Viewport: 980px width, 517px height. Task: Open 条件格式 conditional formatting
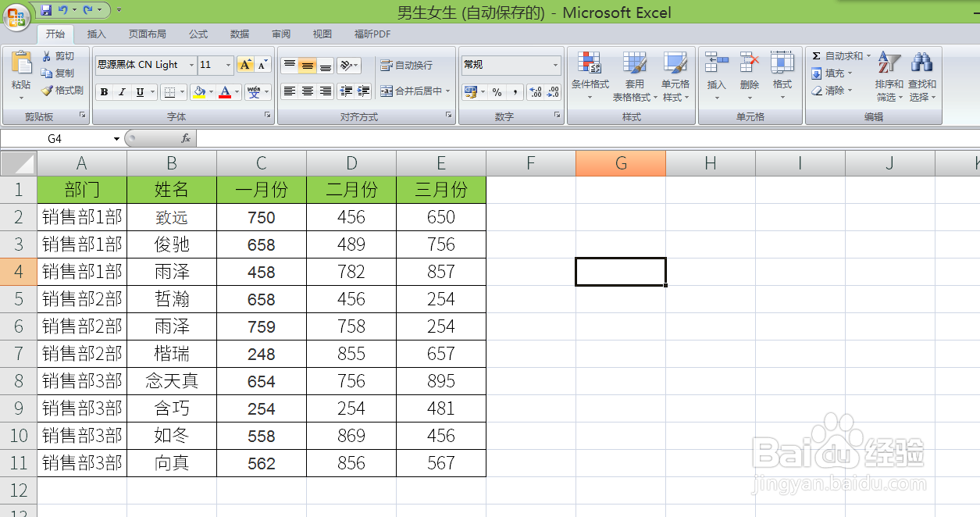click(x=590, y=77)
